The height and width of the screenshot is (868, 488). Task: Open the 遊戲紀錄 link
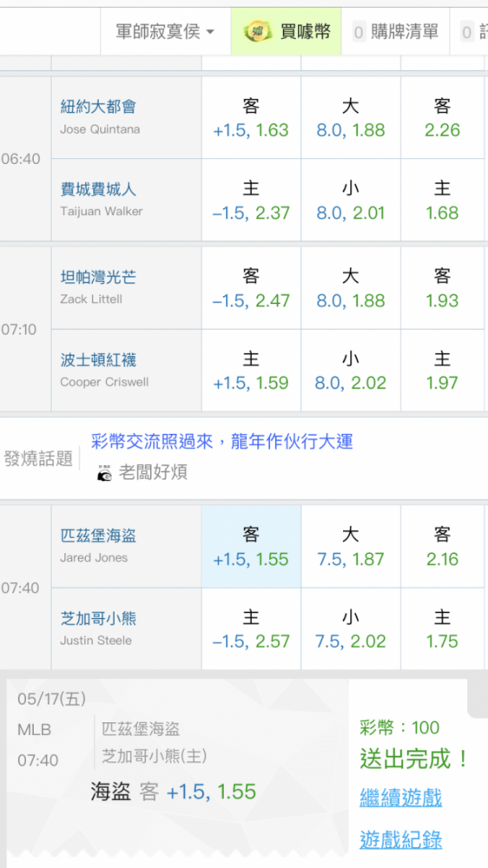pyautogui.click(x=400, y=839)
